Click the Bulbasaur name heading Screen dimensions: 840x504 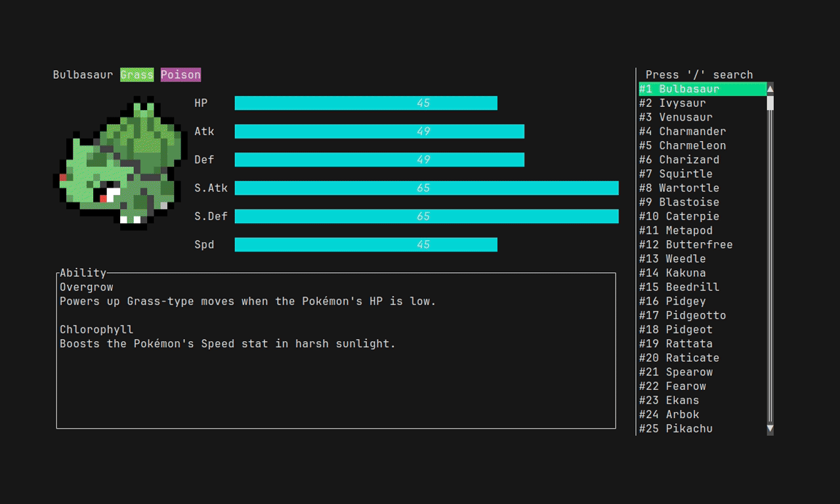(x=83, y=75)
